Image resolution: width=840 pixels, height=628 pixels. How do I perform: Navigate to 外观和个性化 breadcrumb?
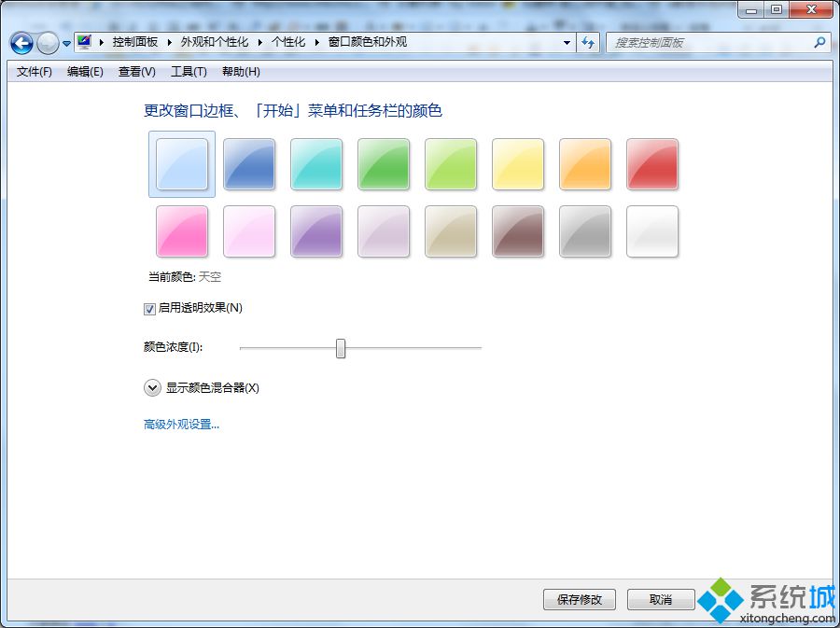215,42
